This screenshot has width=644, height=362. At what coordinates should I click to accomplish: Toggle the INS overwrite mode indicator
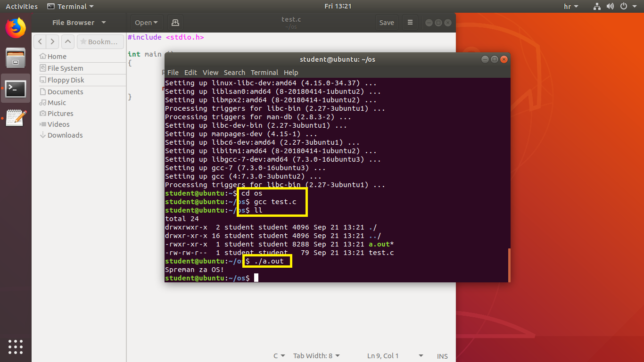click(442, 356)
